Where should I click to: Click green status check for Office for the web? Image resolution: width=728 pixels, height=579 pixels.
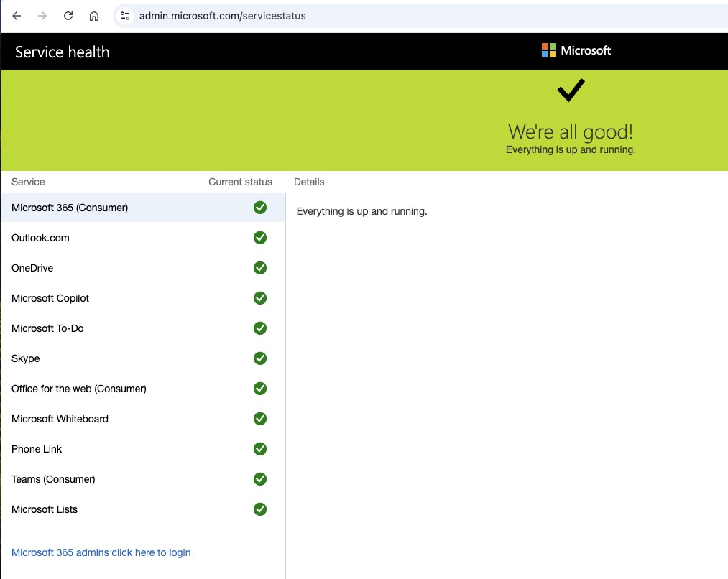260,389
